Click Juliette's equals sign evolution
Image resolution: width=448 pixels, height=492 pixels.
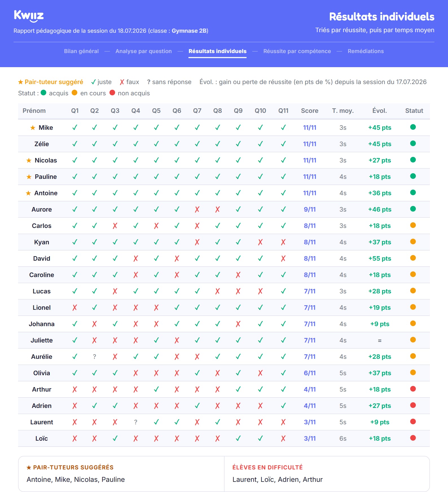(x=380, y=341)
